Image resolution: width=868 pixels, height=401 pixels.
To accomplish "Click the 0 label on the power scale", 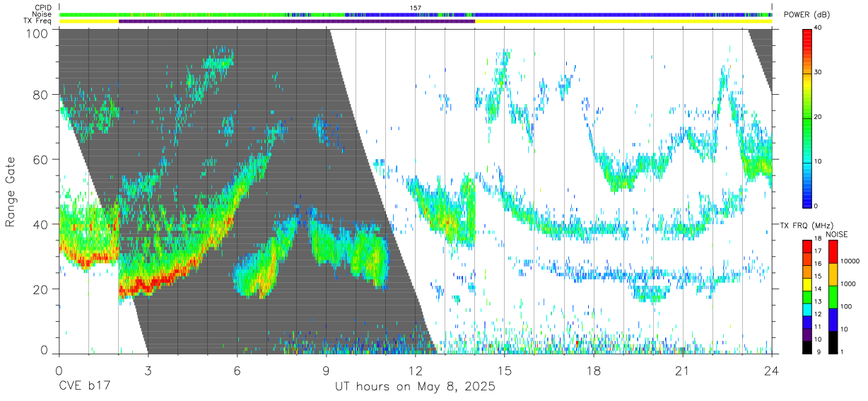I will point(816,206).
